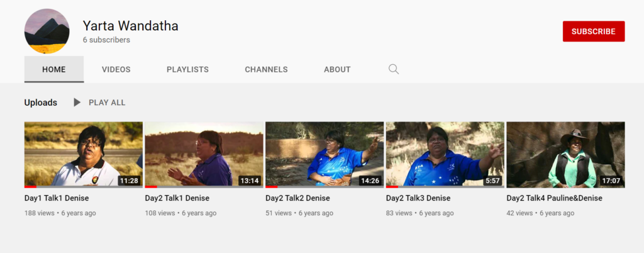The height and width of the screenshot is (253, 644).
Task: Open the Day2 Talk4 Pauline&Denise thumbnail
Action: click(565, 155)
